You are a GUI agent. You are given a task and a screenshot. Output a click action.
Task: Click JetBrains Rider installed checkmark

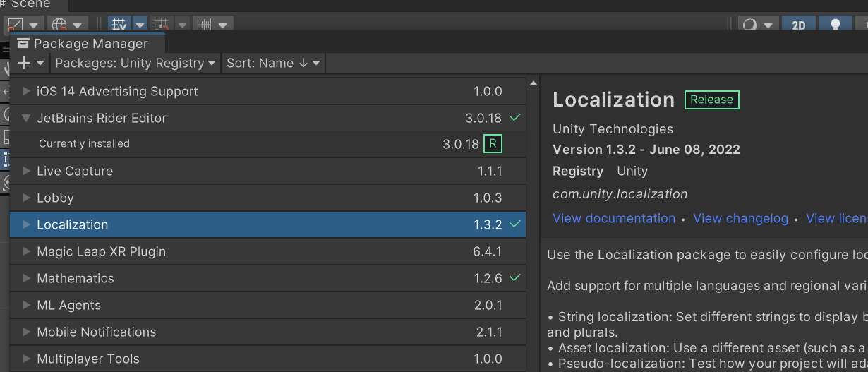pyautogui.click(x=514, y=118)
